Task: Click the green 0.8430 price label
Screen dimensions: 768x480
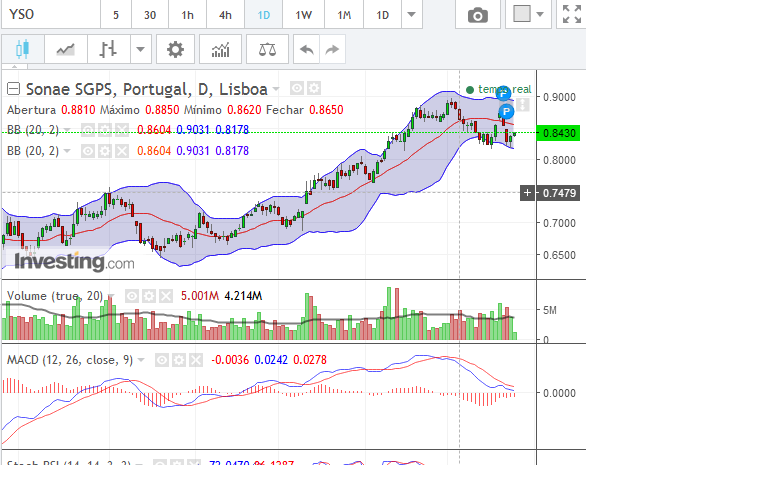Action: [558, 133]
